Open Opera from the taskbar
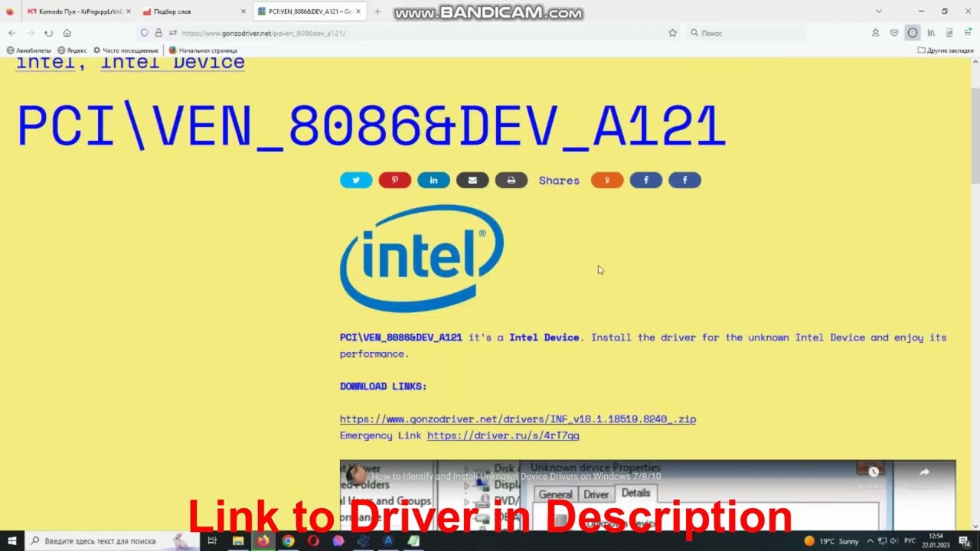 click(x=313, y=541)
